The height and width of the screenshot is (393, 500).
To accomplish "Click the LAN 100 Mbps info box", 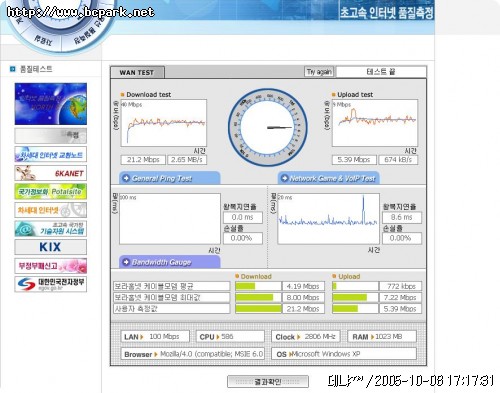I will [155, 337].
